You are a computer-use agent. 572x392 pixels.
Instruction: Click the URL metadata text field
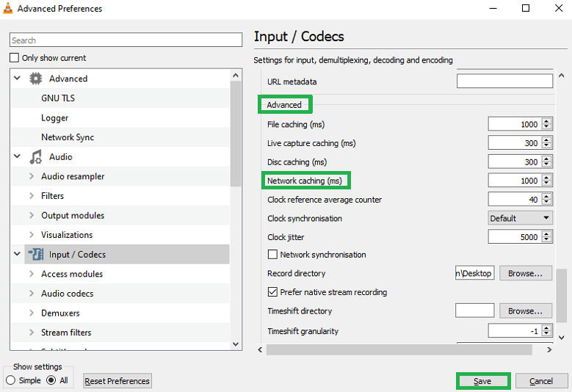(x=504, y=81)
